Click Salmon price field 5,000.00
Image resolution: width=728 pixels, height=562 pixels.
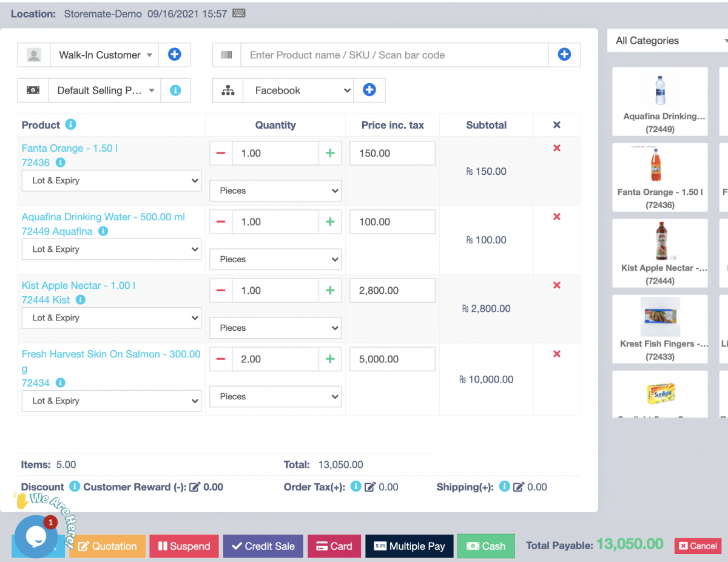point(393,359)
